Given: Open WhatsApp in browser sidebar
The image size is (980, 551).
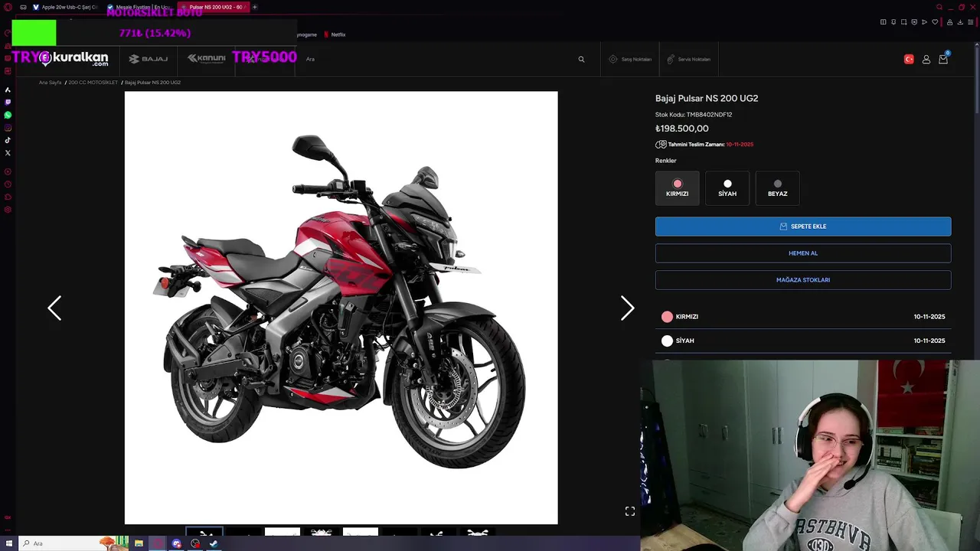Looking at the screenshot, I should point(8,115).
